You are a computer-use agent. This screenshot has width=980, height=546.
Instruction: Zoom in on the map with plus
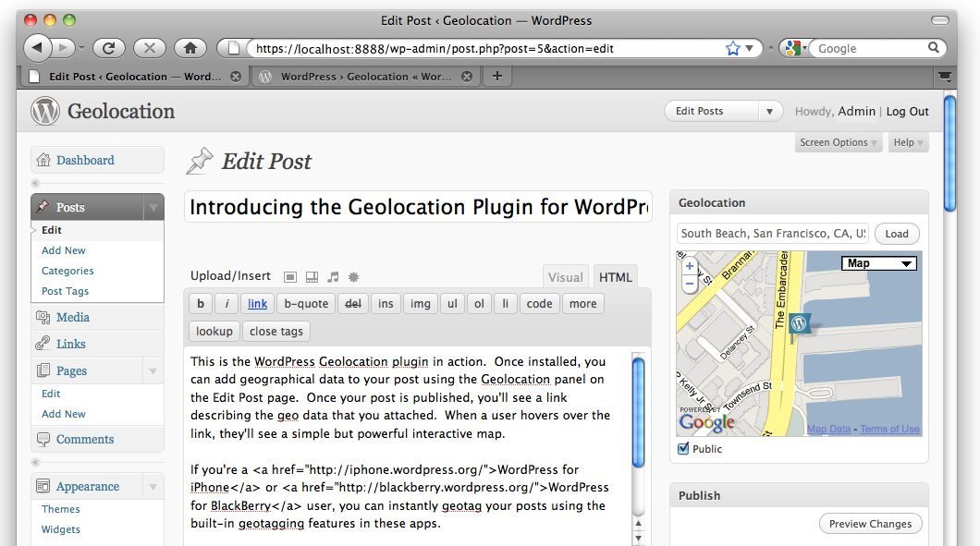click(690, 266)
